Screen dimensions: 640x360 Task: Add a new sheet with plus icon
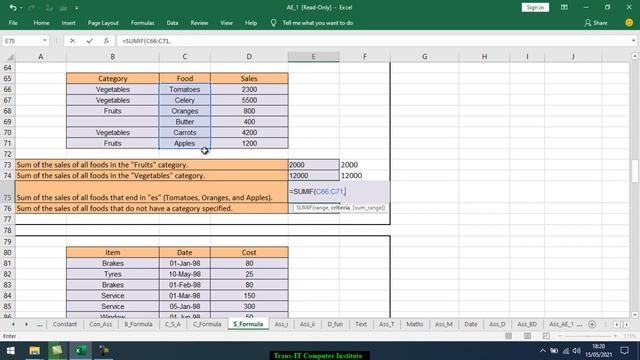592,324
